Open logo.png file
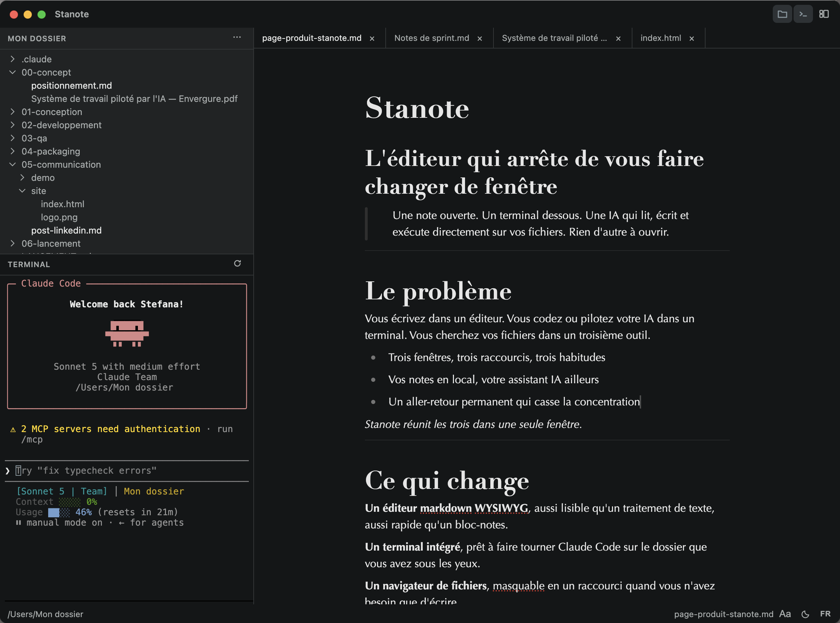The height and width of the screenshot is (623, 840). pos(59,217)
